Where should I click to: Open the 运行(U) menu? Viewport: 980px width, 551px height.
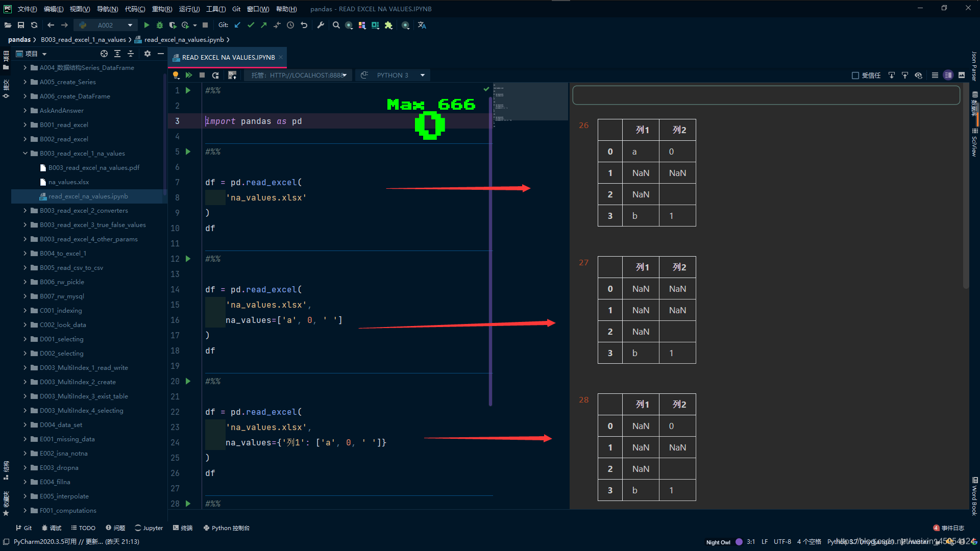point(189,9)
